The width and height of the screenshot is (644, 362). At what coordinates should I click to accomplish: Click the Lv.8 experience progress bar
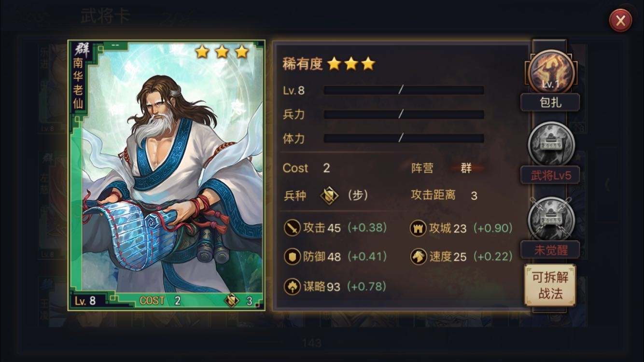tap(404, 90)
